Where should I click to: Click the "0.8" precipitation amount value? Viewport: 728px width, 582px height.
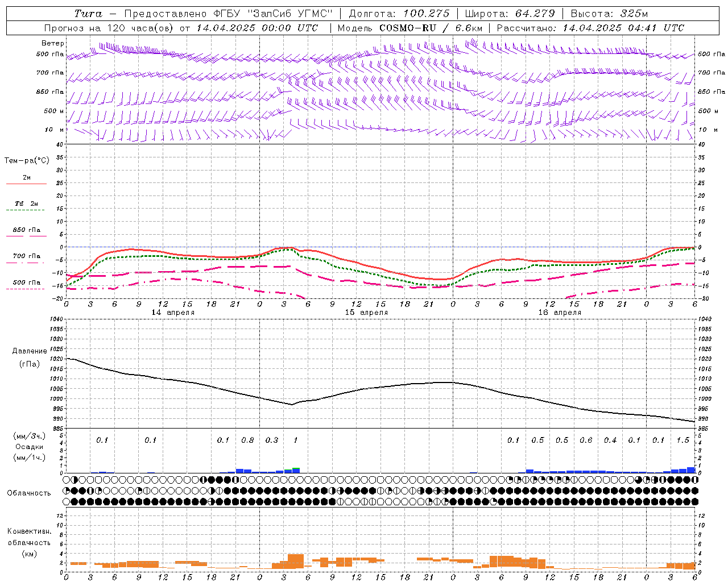click(x=247, y=440)
